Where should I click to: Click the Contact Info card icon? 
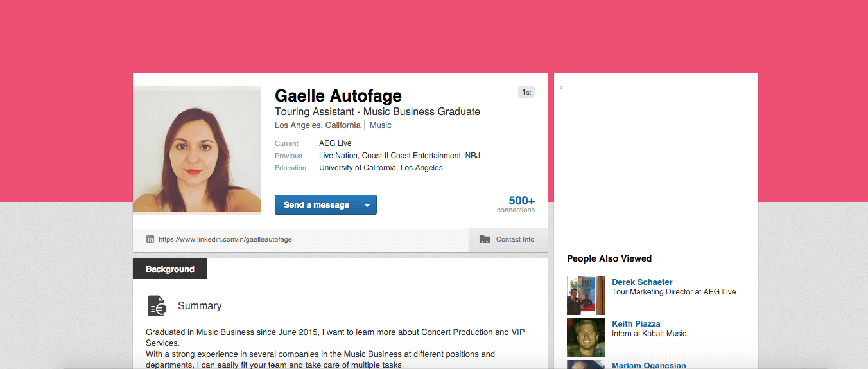[485, 239]
